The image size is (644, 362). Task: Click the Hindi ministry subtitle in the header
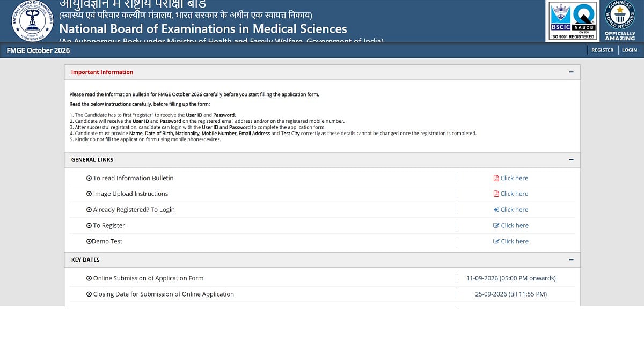pyautogui.click(x=186, y=15)
